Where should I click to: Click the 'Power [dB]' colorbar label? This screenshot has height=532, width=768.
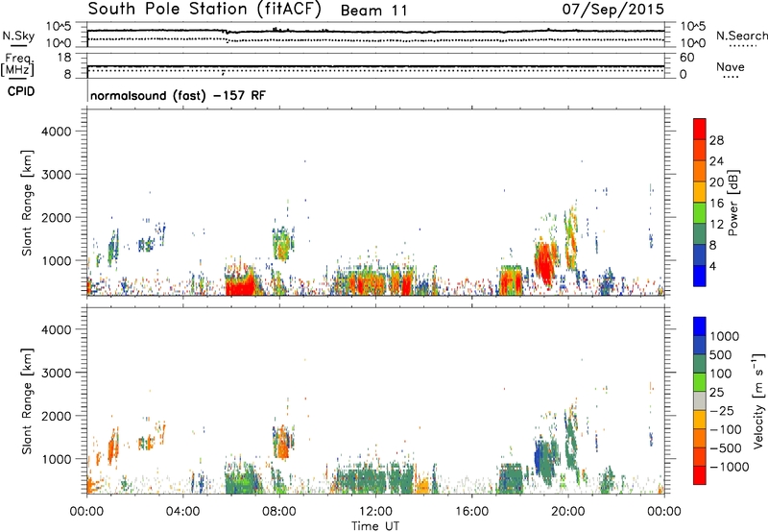(733, 203)
